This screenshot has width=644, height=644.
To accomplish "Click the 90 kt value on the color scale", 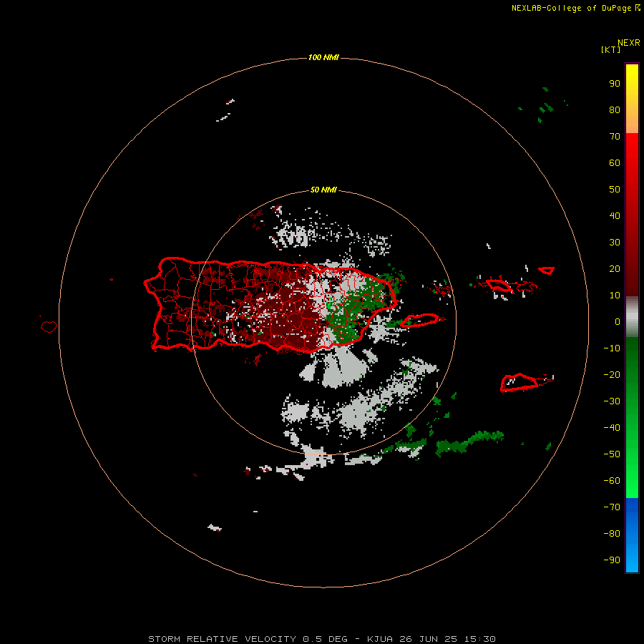I will pos(615,84).
